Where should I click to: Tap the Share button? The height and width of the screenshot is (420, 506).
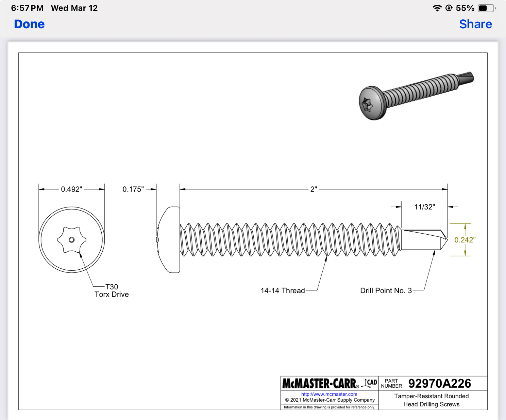(475, 24)
